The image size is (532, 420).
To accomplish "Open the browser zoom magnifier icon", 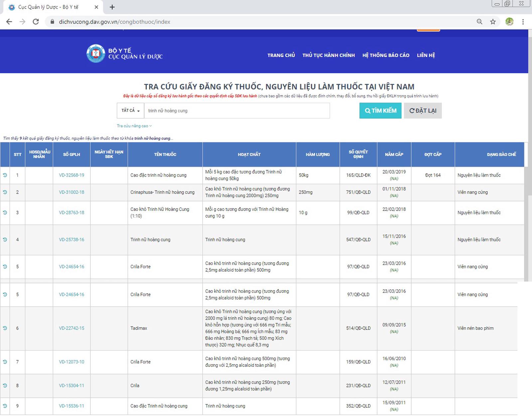I will (479, 22).
